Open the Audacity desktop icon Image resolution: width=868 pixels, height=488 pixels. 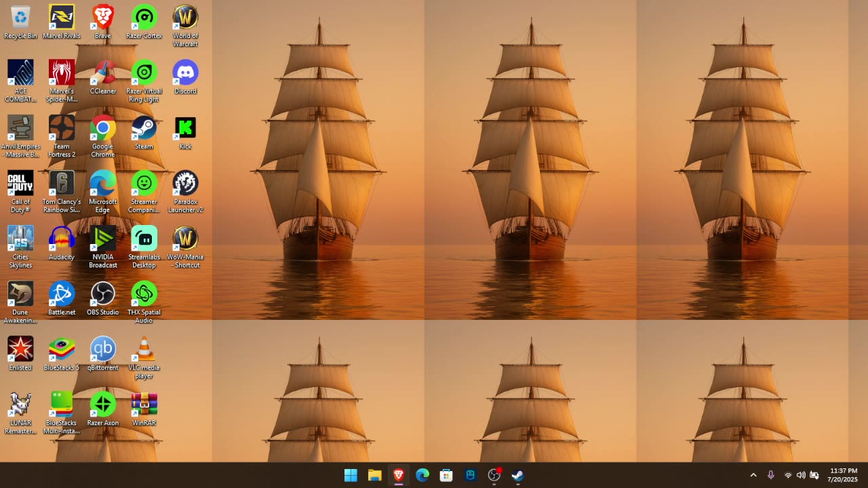point(62,243)
